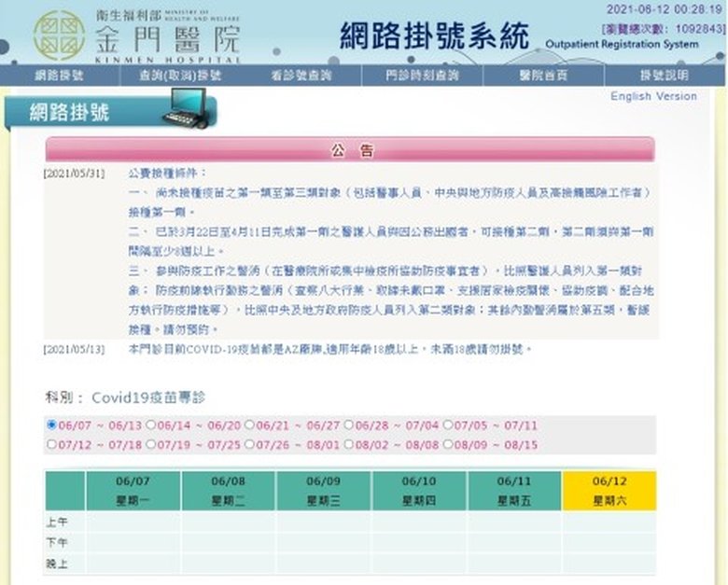Select the 07/05 ~ 07/11 week option
This screenshot has height=585, width=728.
click(x=448, y=425)
